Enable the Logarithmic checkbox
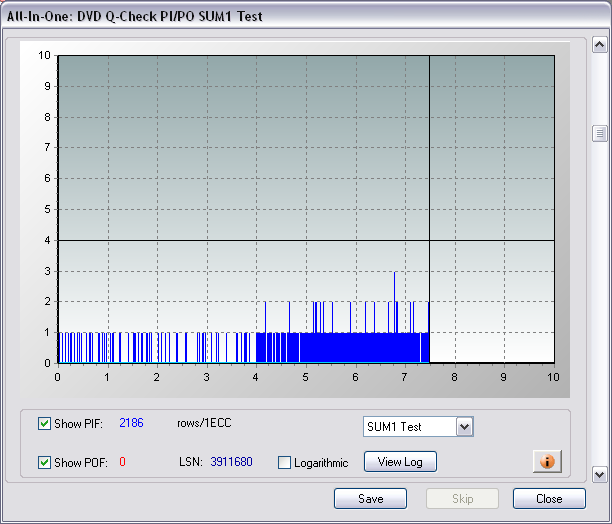Image resolution: width=612 pixels, height=524 pixels. pyautogui.click(x=284, y=463)
